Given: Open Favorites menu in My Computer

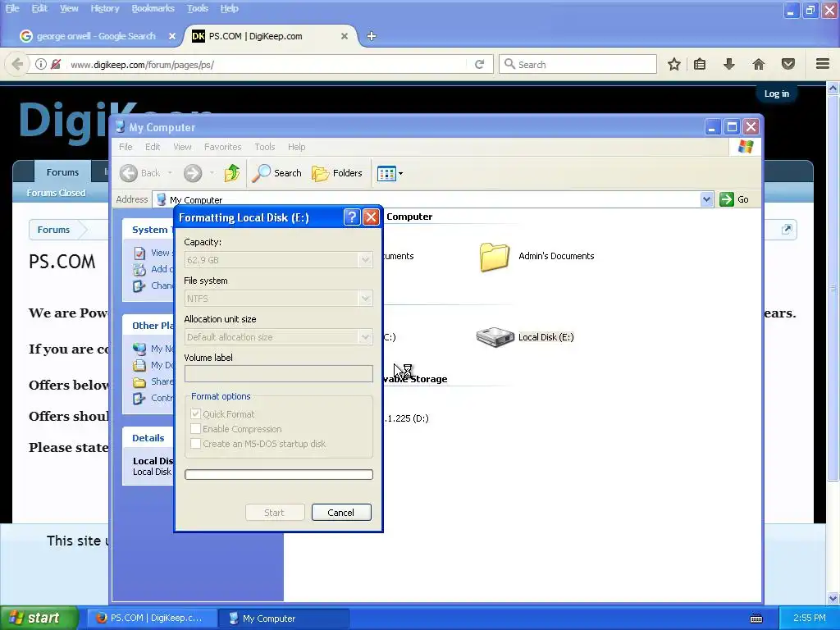Looking at the screenshot, I should coord(222,147).
